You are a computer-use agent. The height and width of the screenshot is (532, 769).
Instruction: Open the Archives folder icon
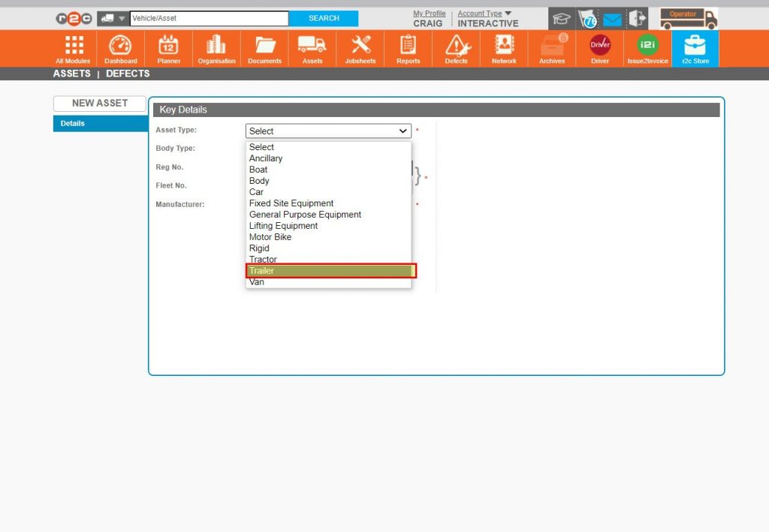pyautogui.click(x=551, y=47)
